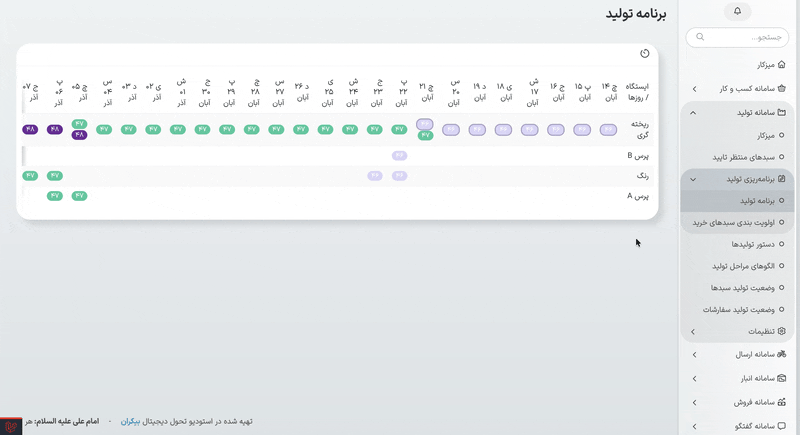
Task: Click the سامانه گفتگو chat icon
Action: [782, 426]
